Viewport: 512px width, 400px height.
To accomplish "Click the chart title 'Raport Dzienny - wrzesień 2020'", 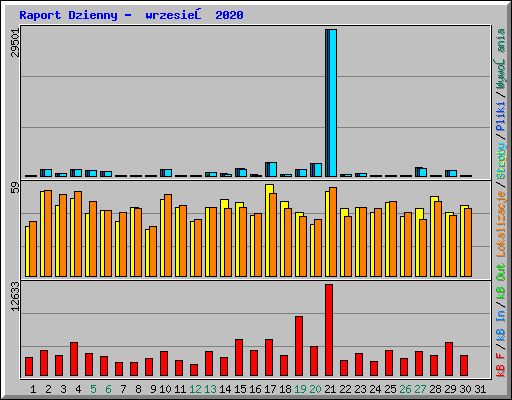I will tap(131, 15).
